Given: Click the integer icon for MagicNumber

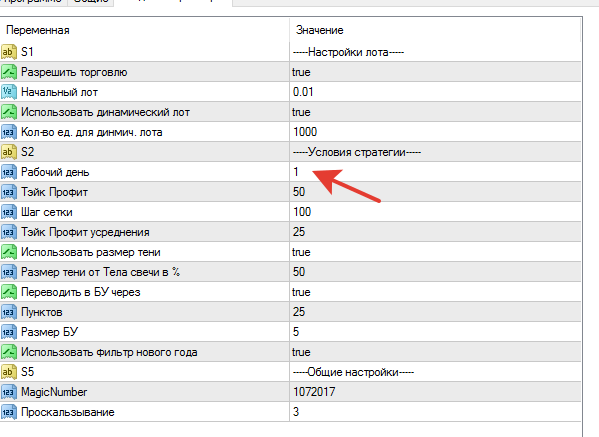Looking at the screenshot, I should coord(9,392).
